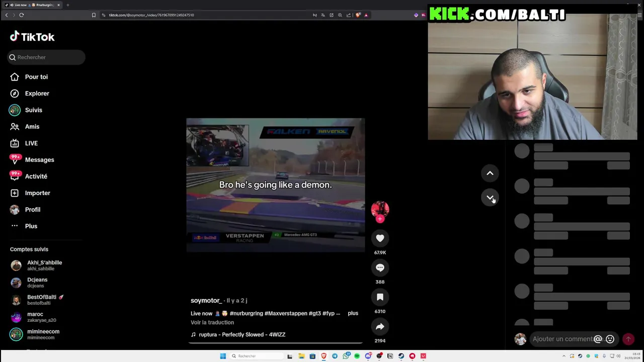This screenshot has height=362, width=644.
Task: Open soymotor_ avatar beside video
Action: (x=380, y=209)
